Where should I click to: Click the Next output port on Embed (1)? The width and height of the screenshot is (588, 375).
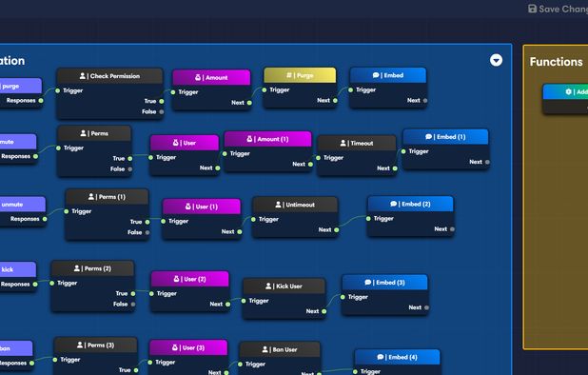[x=487, y=162]
